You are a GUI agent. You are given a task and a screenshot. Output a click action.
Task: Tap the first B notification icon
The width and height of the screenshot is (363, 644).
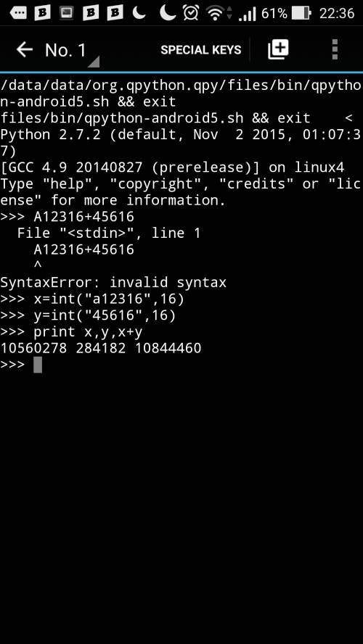[x=42, y=13]
